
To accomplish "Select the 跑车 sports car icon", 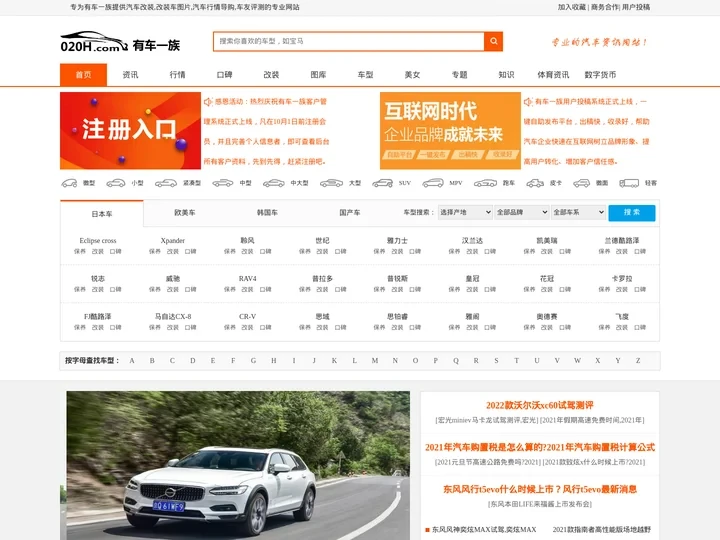I will tap(485, 183).
